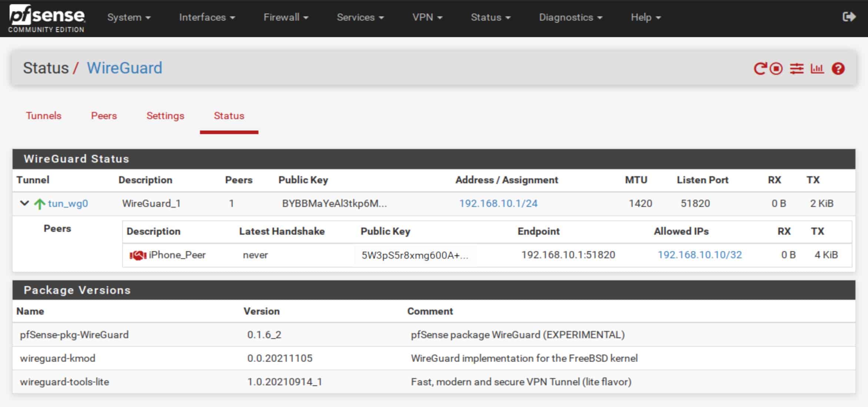Stop the WireGuard service icon
The width and height of the screenshot is (868, 407).
(x=776, y=69)
